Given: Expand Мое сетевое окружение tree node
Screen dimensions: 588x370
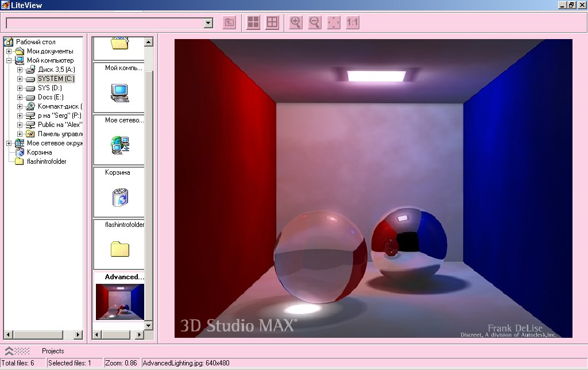Looking at the screenshot, I should 9,143.
